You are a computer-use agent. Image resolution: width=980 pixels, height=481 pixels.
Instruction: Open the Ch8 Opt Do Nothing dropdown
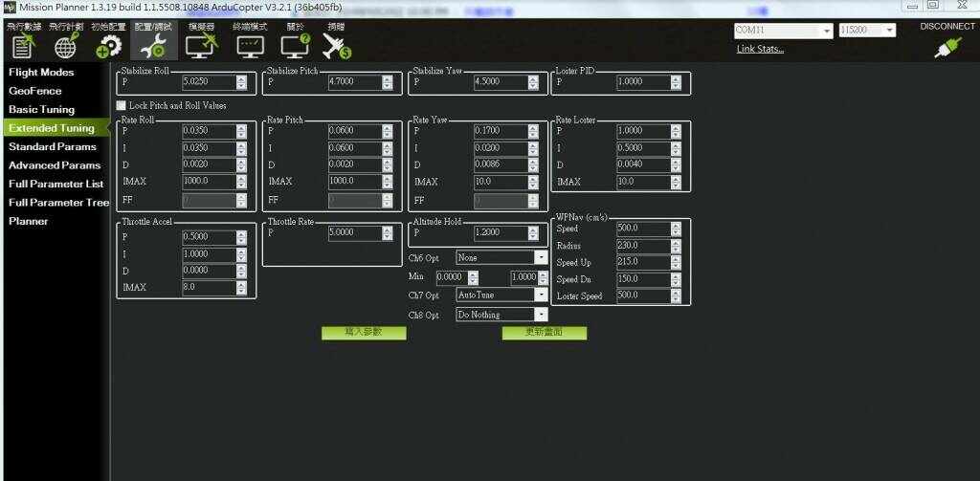click(x=541, y=315)
